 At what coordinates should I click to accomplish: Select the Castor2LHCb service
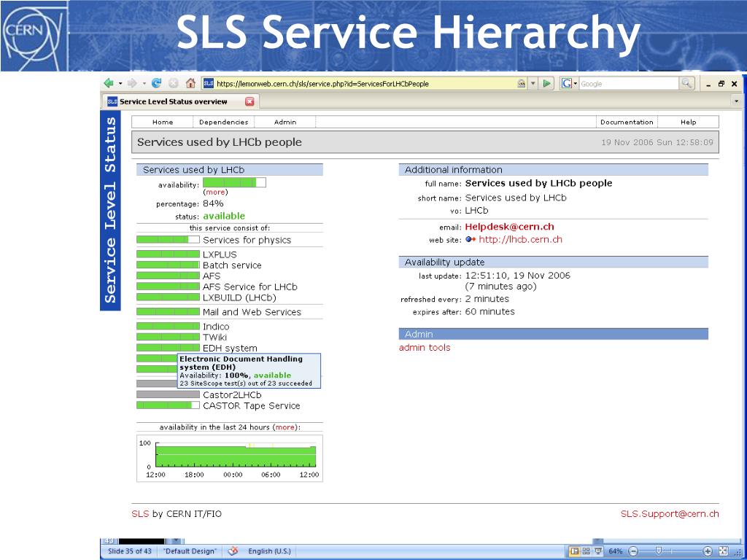(x=232, y=394)
